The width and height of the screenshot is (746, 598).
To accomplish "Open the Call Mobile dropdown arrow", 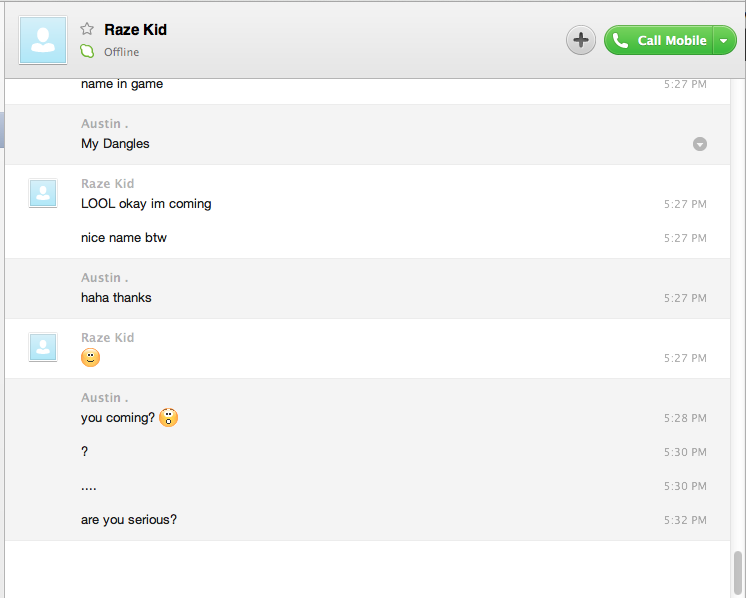I will [x=724, y=41].
